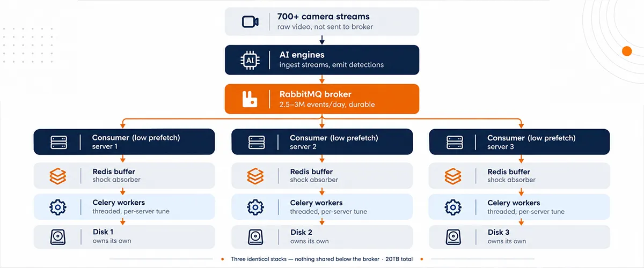Click 'Consumer (low prefetch)' above server 1
This screenshot has width=644, height=268.
click(x=136, y=138)
